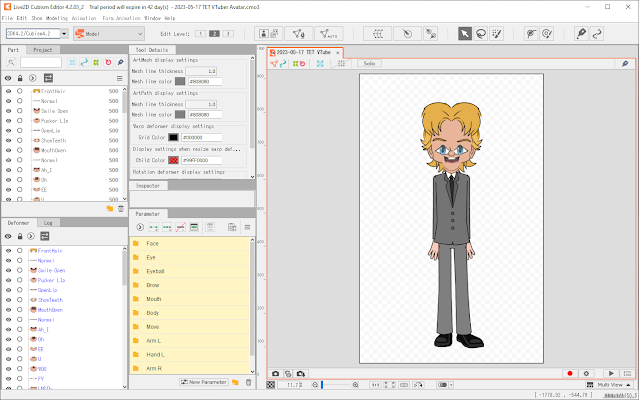Viewport: 639px width, 400px height.
Task: Open the Help menu
Action: [170, 18]
